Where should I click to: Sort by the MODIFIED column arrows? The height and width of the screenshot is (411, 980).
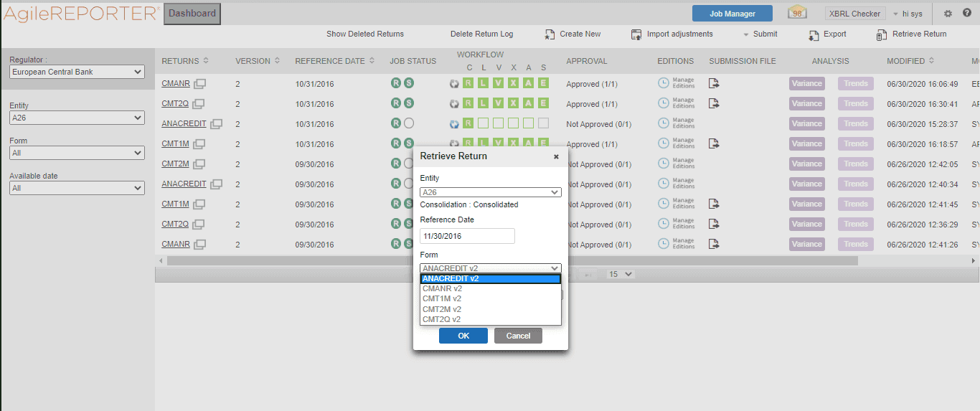point(932,61)
